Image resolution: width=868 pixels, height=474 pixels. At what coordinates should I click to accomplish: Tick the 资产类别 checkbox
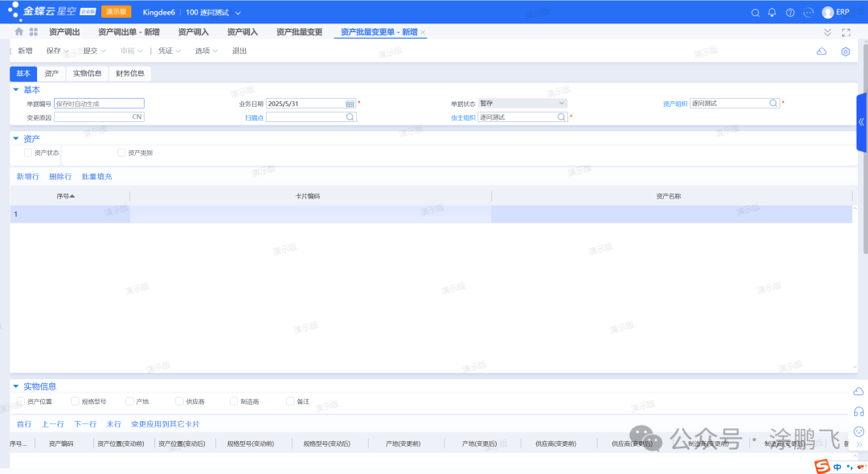coord(121,153)
